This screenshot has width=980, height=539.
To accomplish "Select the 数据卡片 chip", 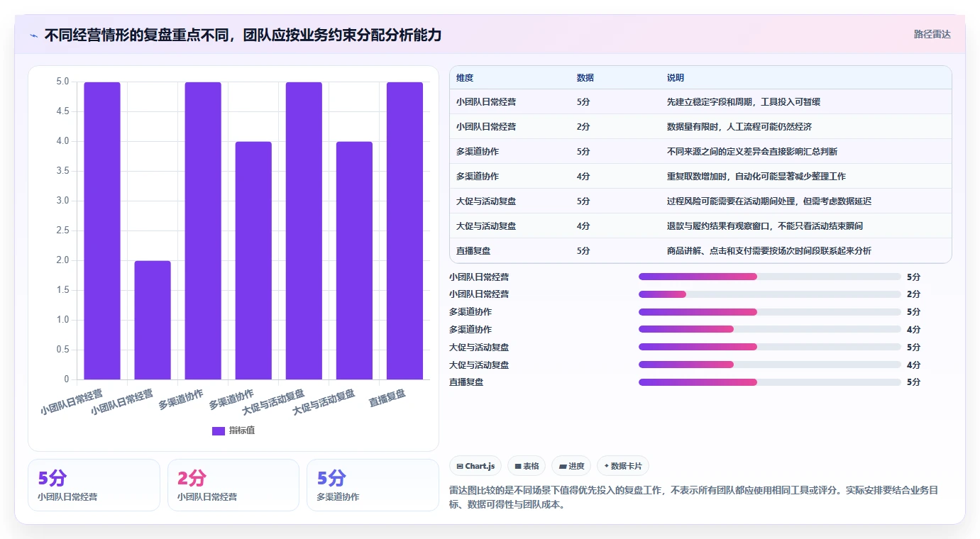I will pyautogui.click(x=623, y=466).
